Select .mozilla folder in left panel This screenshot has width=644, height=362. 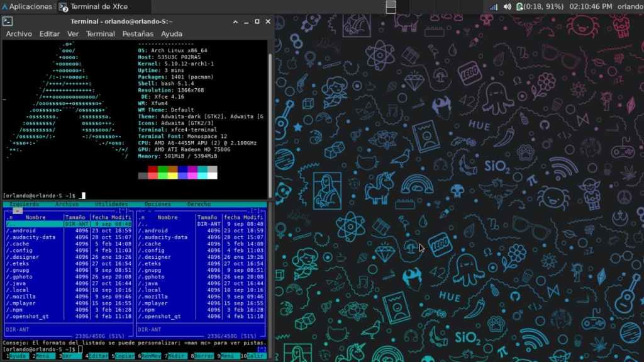pyautogui.click(x=21, y=297)
